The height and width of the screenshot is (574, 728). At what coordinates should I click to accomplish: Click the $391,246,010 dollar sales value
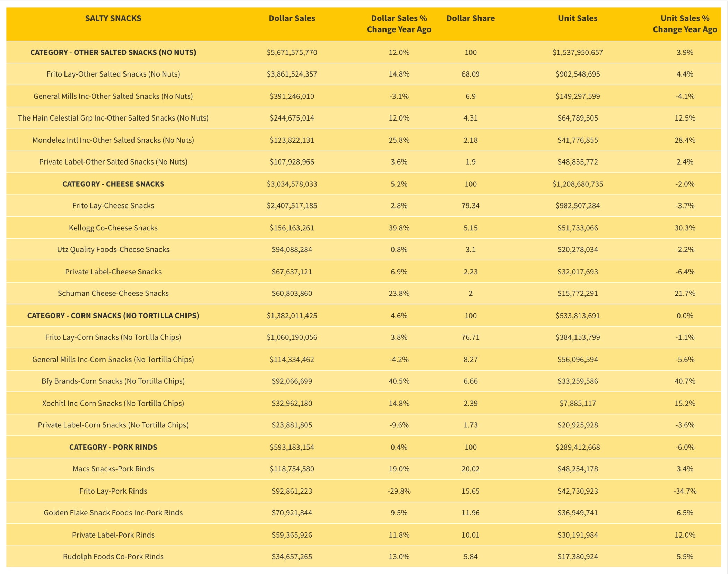click(292, 96)
